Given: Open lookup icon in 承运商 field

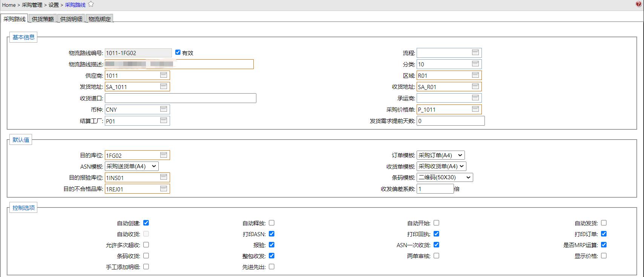Looking at the screenshot, I should point(475,98).
